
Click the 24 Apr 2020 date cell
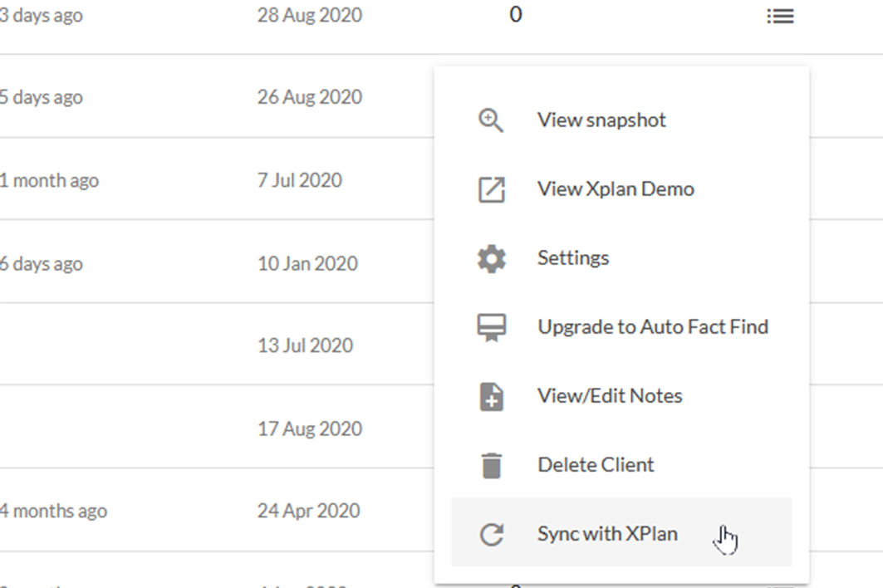309,511
